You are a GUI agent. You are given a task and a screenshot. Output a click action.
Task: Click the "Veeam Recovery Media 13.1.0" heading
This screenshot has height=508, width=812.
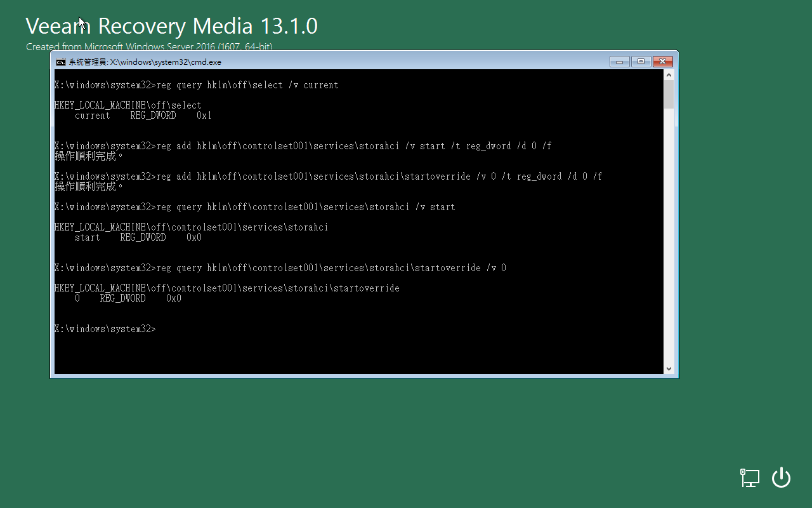point(171,26)
